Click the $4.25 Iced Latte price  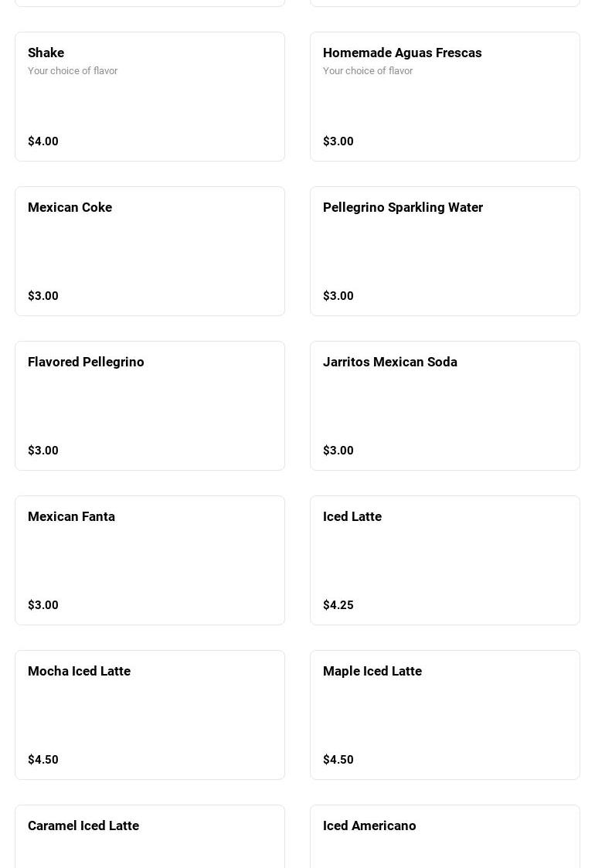click(x=338, y=605)
